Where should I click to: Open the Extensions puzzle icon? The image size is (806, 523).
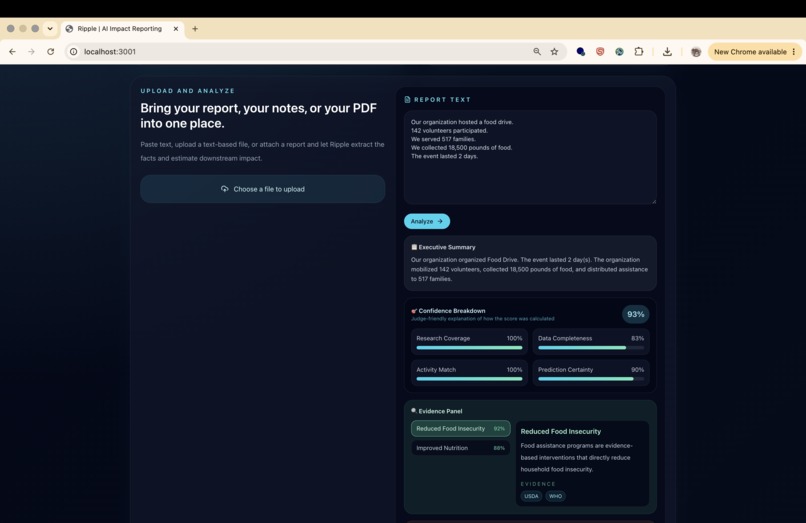pyautogui.click(x=639, y=51)
